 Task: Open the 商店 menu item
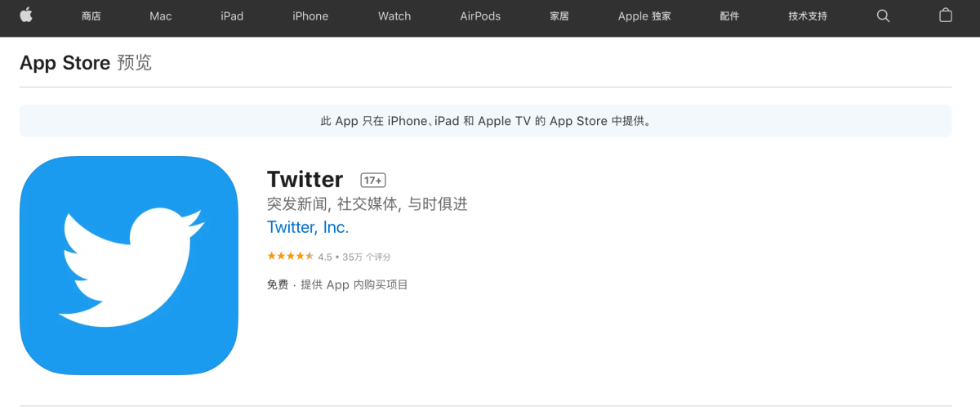91,16
